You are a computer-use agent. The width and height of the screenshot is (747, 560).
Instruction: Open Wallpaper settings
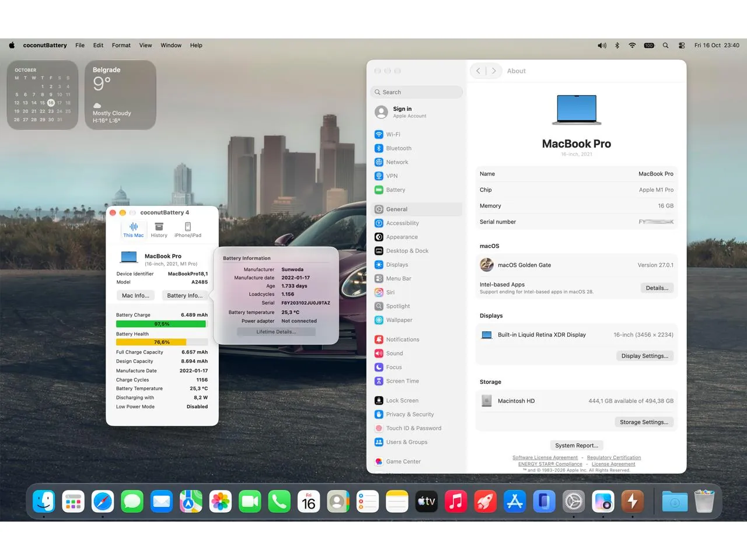(x=417, y=320)
